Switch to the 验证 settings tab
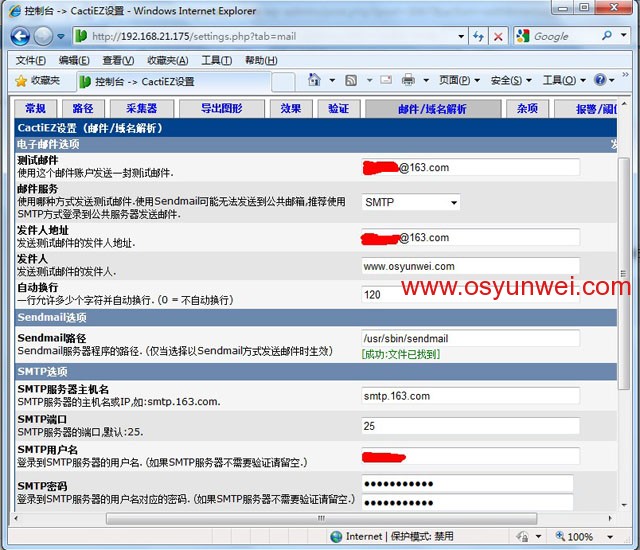640x550 pixels. [x=338, y=109]
